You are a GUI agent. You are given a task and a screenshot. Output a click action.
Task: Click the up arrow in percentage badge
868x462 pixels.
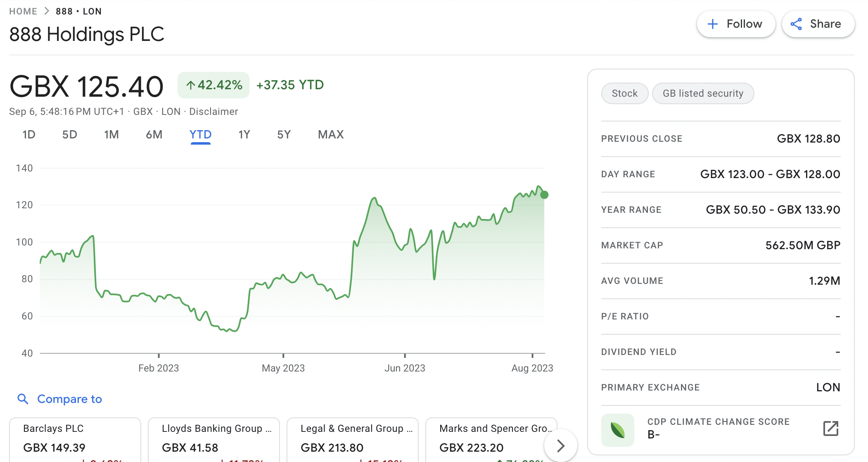[190, 85]
